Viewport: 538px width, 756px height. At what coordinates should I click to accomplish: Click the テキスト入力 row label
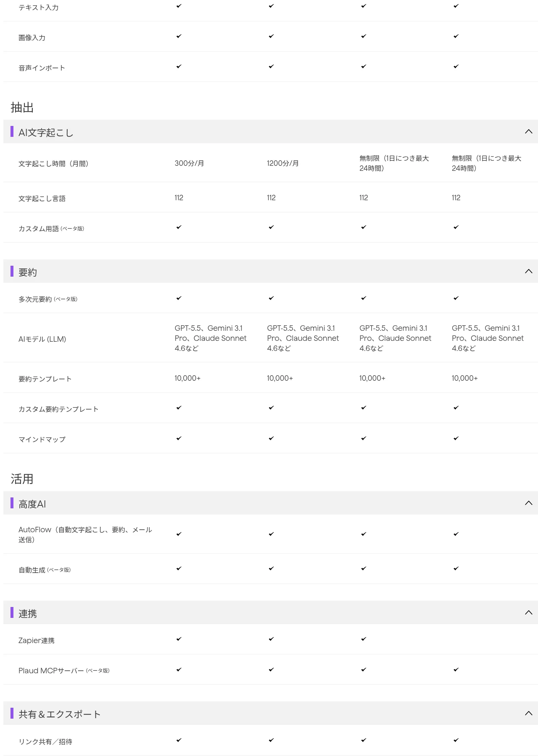pos(39,8)
